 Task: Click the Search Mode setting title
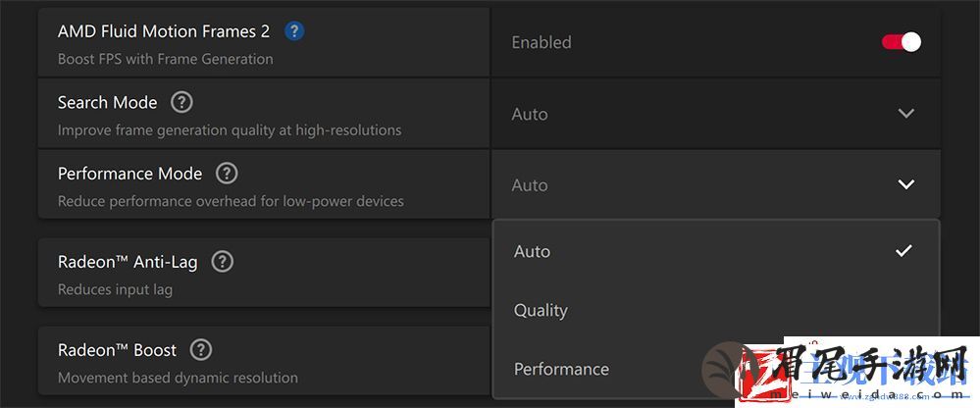click(108, 102)
